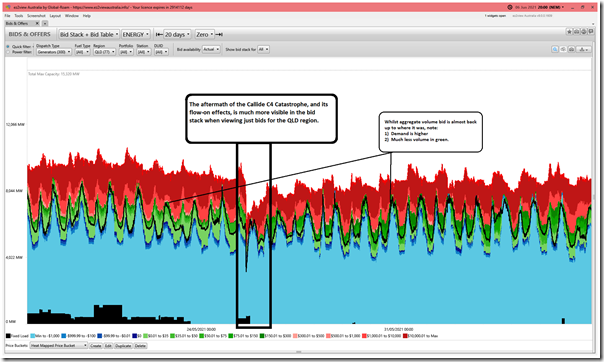Click the print icon in filter bar

pos(571,49)
